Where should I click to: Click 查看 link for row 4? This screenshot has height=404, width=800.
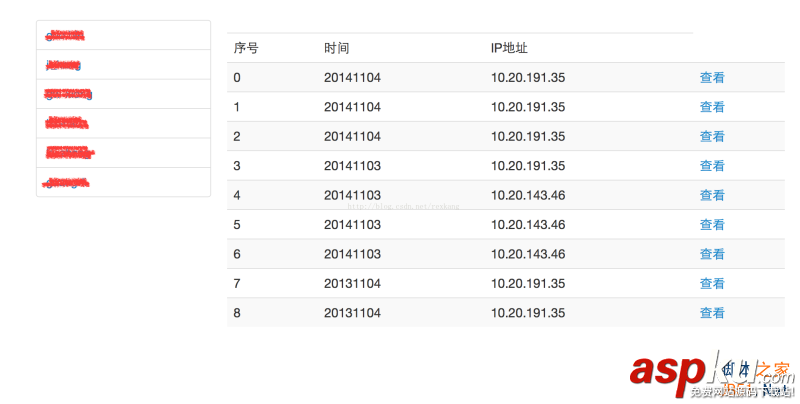pos(712,196)
